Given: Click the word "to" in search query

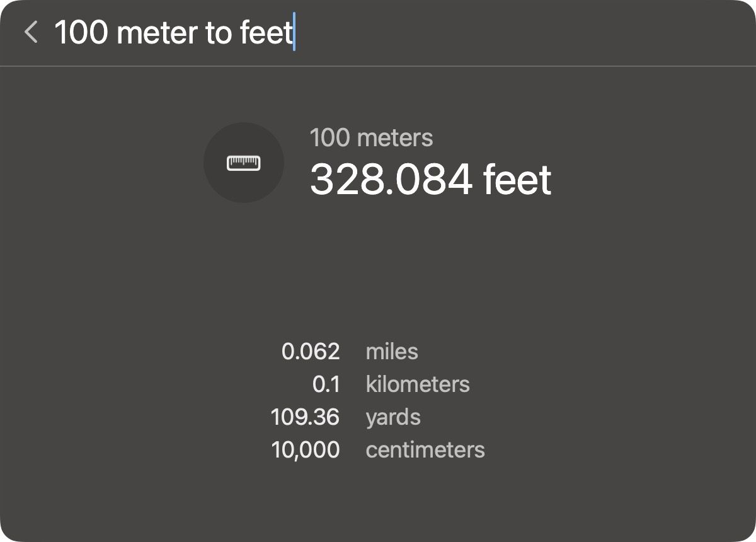Looking at the screenshot, I should click(x=219, y=32).
